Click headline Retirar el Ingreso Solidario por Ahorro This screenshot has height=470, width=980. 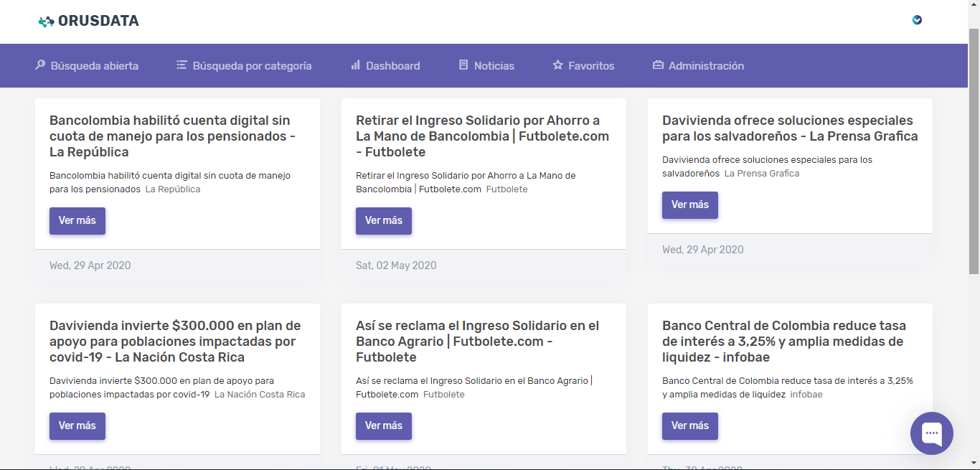[x=482, y=136]
